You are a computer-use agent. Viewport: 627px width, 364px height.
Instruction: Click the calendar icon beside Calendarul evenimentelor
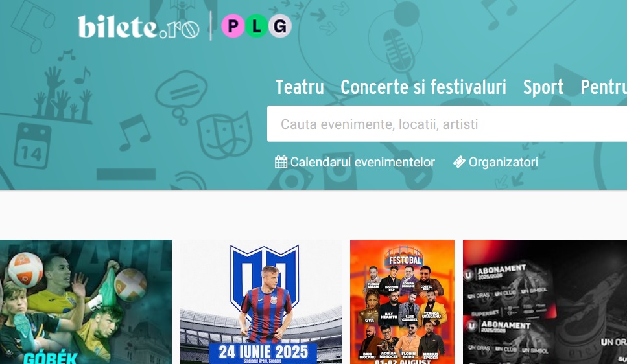click(x=281, y=162)
